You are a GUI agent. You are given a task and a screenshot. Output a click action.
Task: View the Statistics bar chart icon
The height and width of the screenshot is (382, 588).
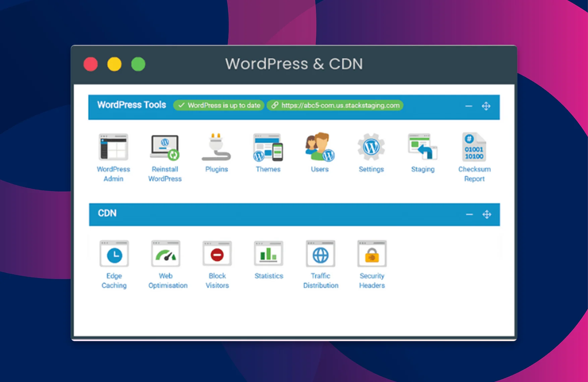point(269,254)
